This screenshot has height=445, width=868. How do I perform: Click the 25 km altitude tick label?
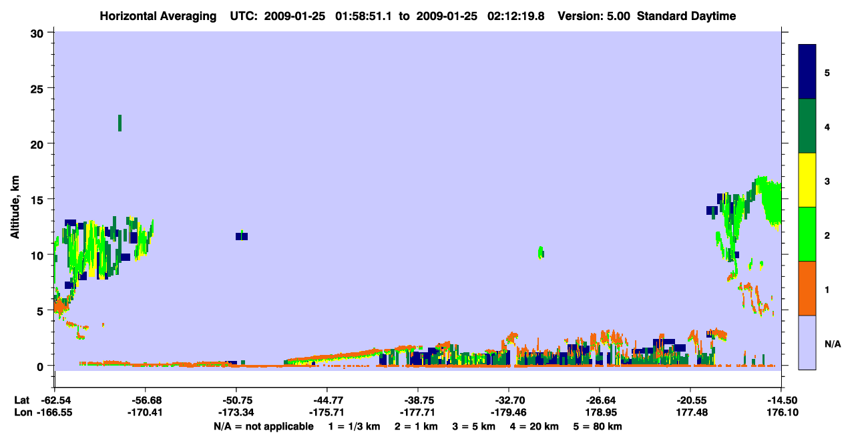[x=39, y=88]
